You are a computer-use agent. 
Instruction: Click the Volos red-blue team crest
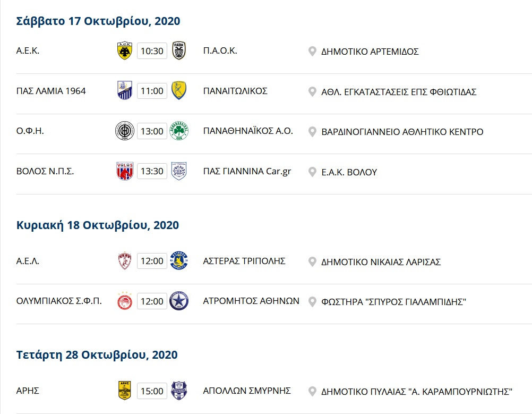pyautogui.click(x=125, y=171)
